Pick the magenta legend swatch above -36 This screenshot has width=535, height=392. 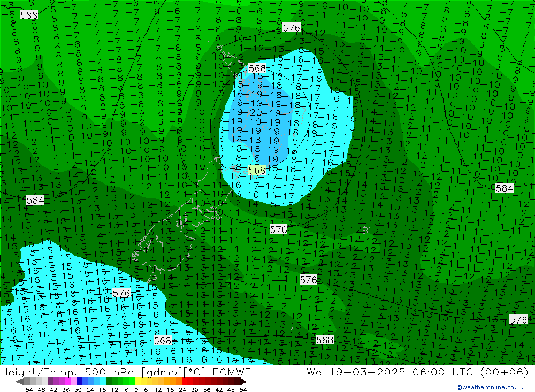coord(68,381)
